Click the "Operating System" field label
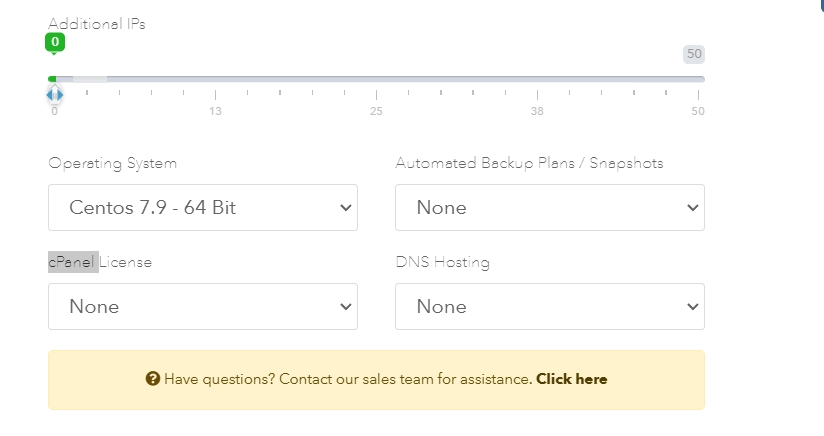This screenshot has height=436, width=824. coord(113,163)
